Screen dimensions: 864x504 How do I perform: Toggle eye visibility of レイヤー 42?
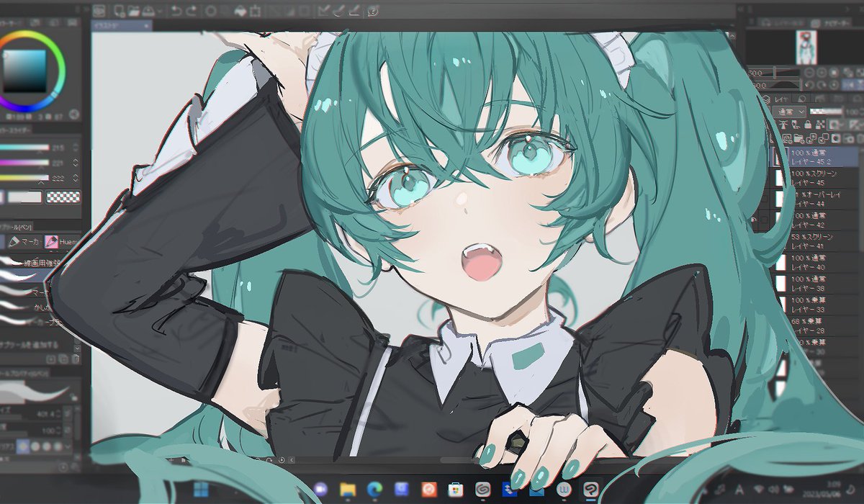[755, 219]
